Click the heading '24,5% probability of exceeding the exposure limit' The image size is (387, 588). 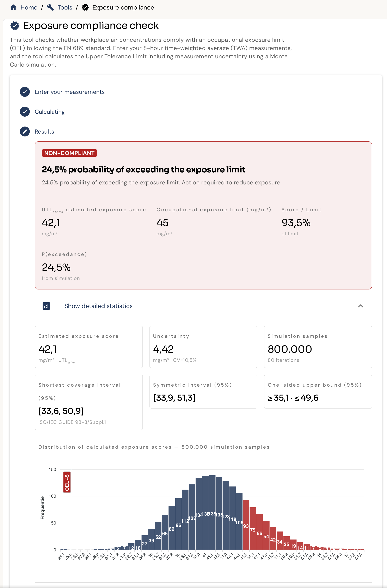(143, 170)
